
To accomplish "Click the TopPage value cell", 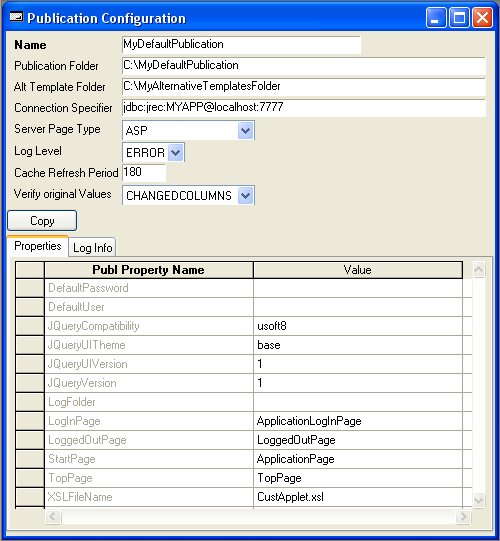I will click(x=358, y=478).
